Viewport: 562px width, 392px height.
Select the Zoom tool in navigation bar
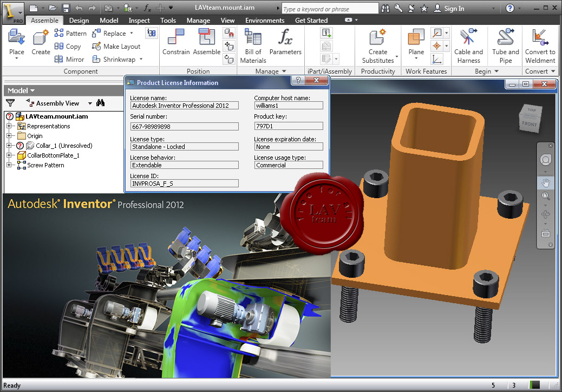point(546,195)
